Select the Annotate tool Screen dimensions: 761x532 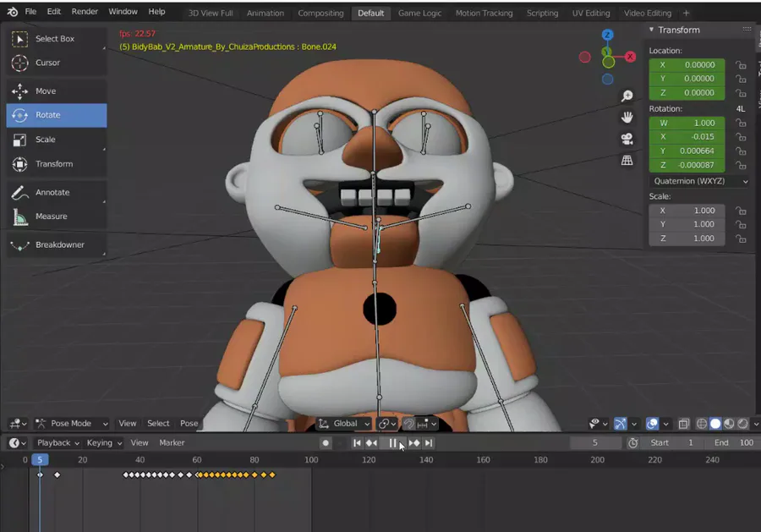point(57,193)
